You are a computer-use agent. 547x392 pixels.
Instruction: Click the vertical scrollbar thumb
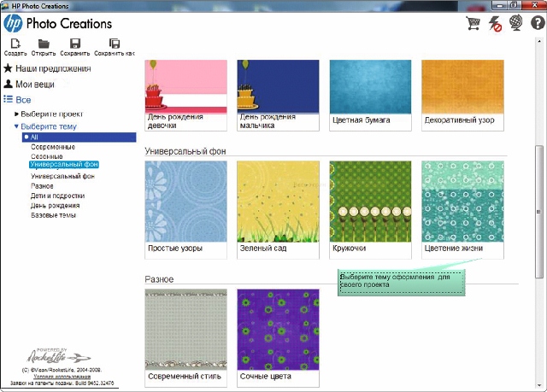(539, 212)
